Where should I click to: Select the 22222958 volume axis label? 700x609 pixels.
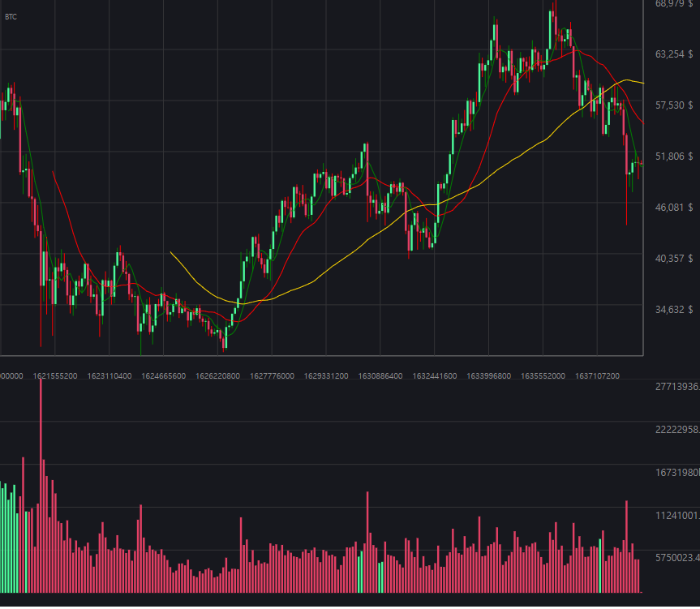[677, 430]
